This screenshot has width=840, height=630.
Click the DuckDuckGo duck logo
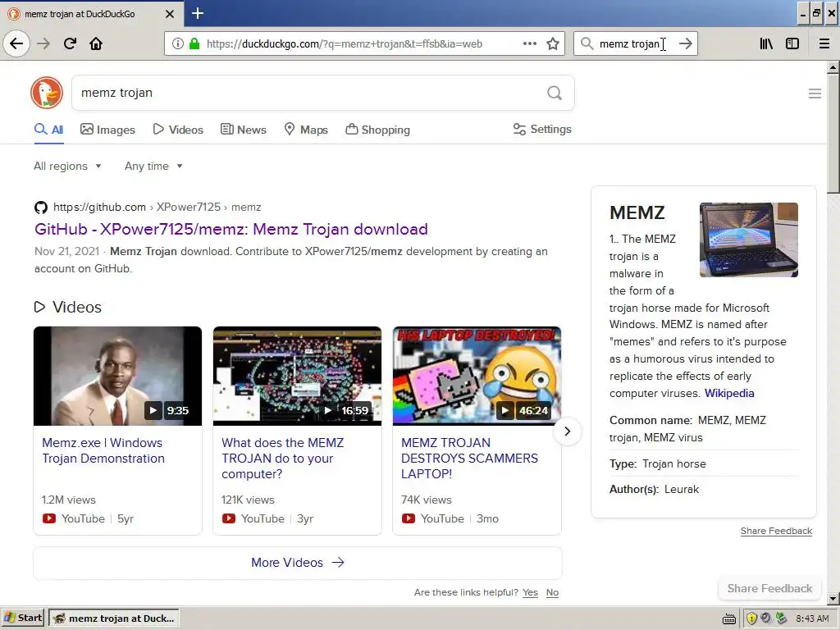(47, 93)
